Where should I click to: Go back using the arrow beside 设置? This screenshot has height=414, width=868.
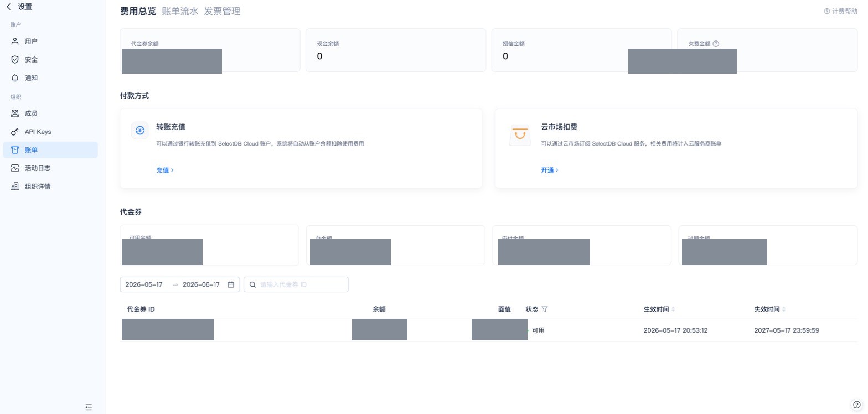pos(9,7)
